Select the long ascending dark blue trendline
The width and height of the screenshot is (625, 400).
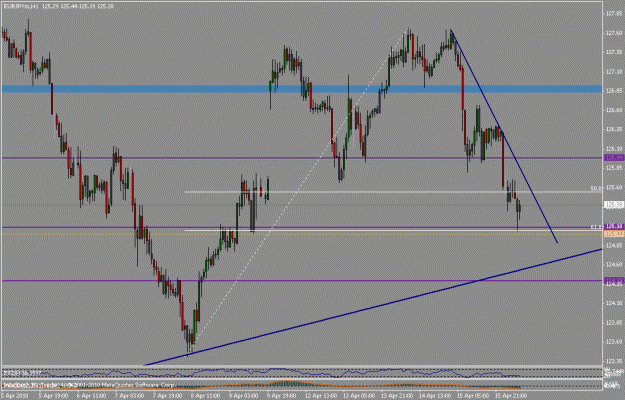pyautogui.click(x=373, y=307)
